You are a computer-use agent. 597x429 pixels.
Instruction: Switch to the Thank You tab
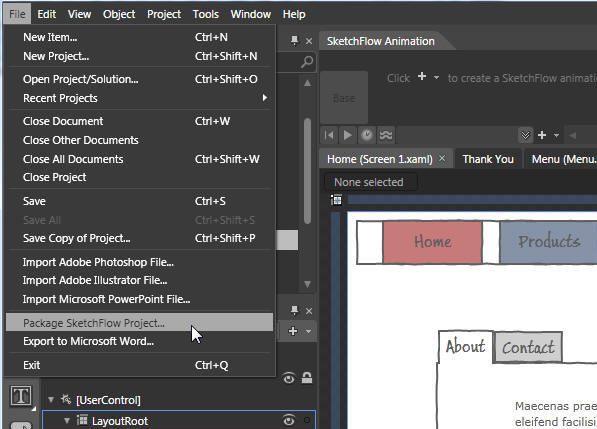click(x=488, y=159)
